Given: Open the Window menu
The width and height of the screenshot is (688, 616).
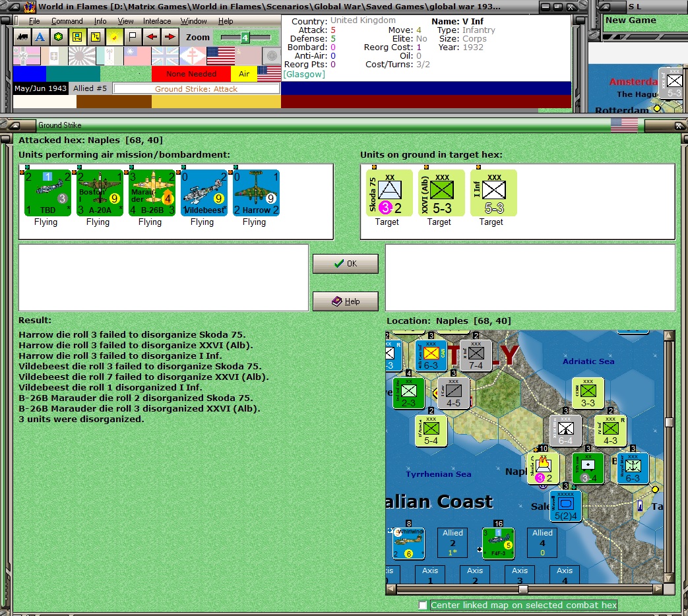Looking at the screenshot, I should (x=193, y=21).
